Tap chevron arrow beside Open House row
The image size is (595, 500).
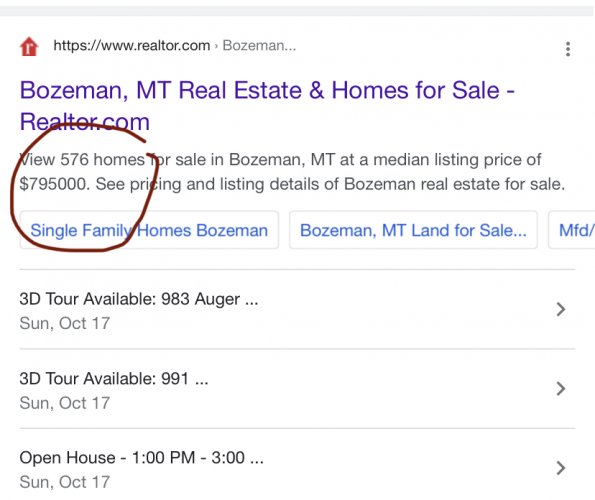[x=560, y=468]
